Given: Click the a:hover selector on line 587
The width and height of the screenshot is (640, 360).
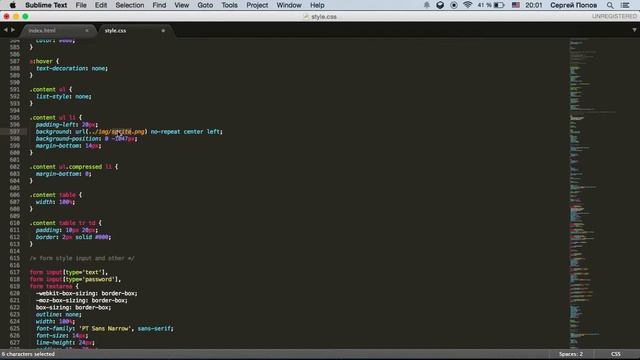Looking at the screenshot, I should point(41,61).
